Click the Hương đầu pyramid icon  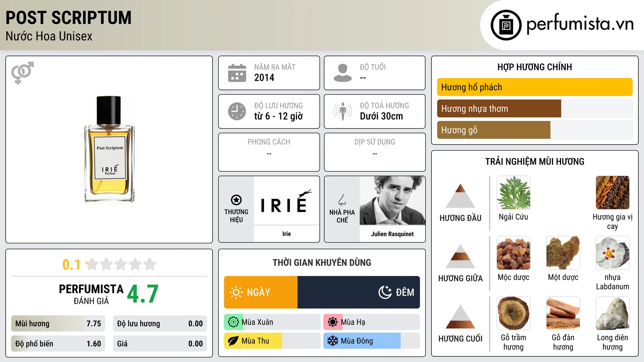pos(460,196)
